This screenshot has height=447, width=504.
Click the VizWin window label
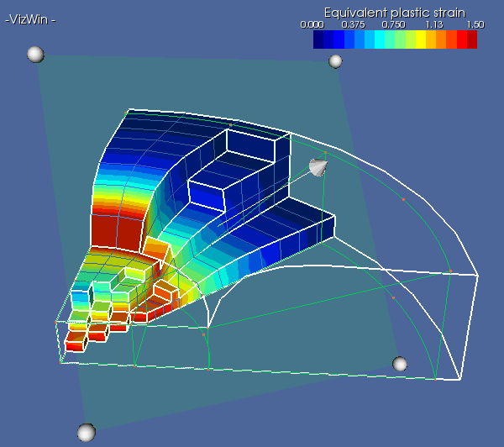(30, 20)
